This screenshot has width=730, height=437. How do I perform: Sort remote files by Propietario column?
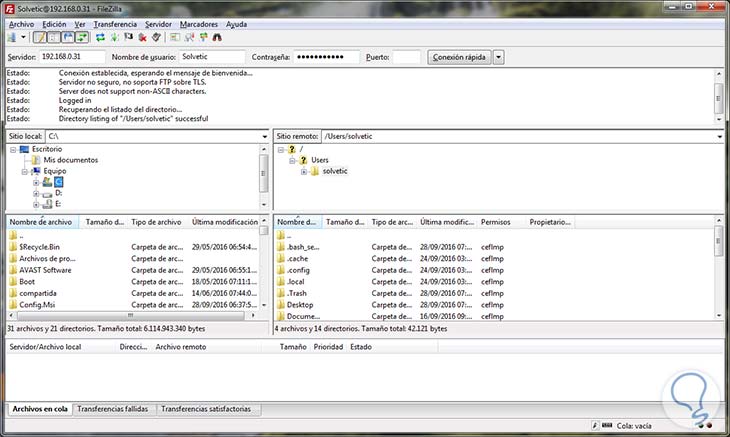coord(550,222)
